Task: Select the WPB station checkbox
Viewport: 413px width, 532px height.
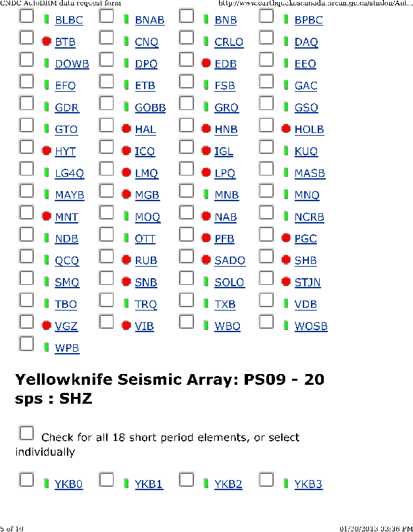Action: point(26,344)
